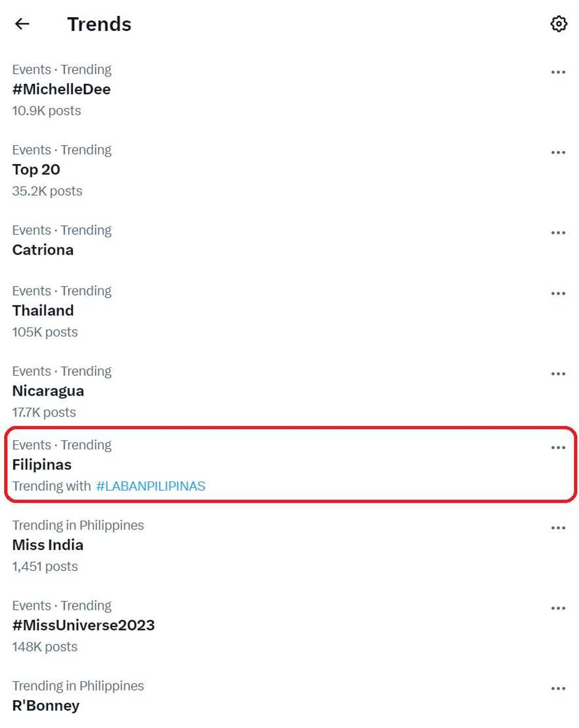Open more options for Thailand trend

coord(558,293)
